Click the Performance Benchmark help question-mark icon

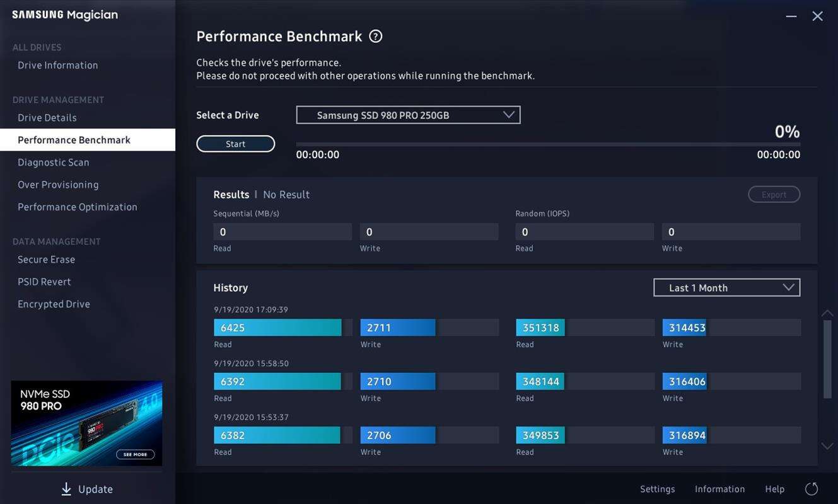(x=376, y=37)
